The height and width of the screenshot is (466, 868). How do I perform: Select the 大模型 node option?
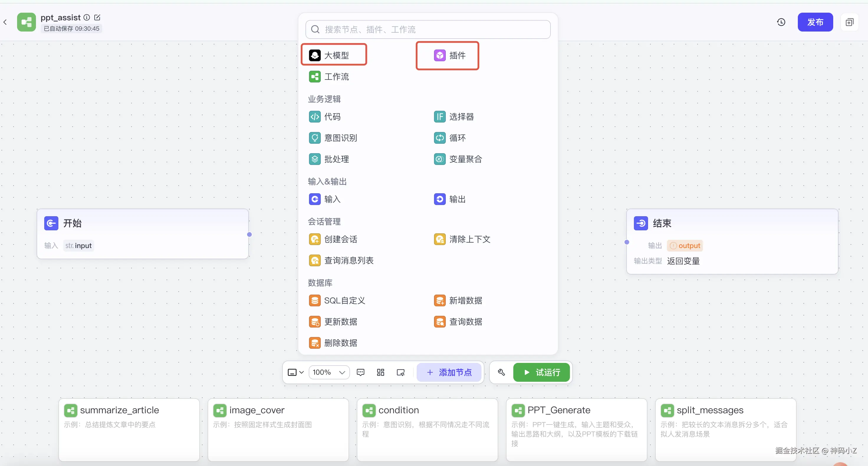[x=334, y=55]
